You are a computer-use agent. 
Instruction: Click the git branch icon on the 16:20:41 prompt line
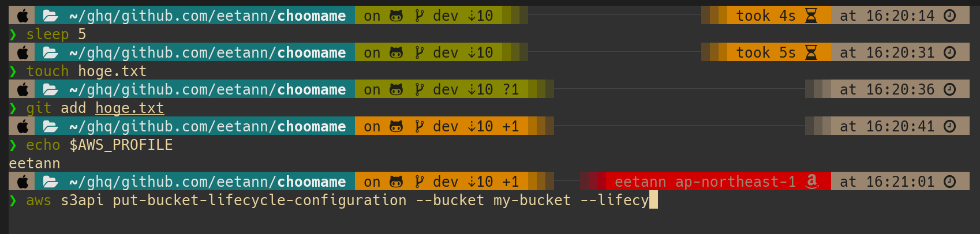pyautogui.click(x=420, y=126)
